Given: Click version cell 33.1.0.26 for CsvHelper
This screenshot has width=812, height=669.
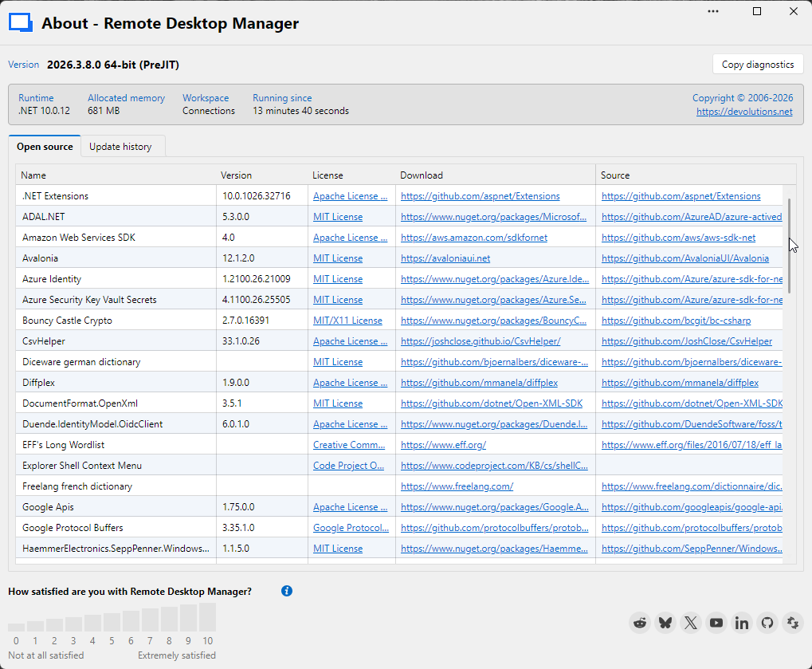Looking at the screenshot, I should [x=262, y=341].
